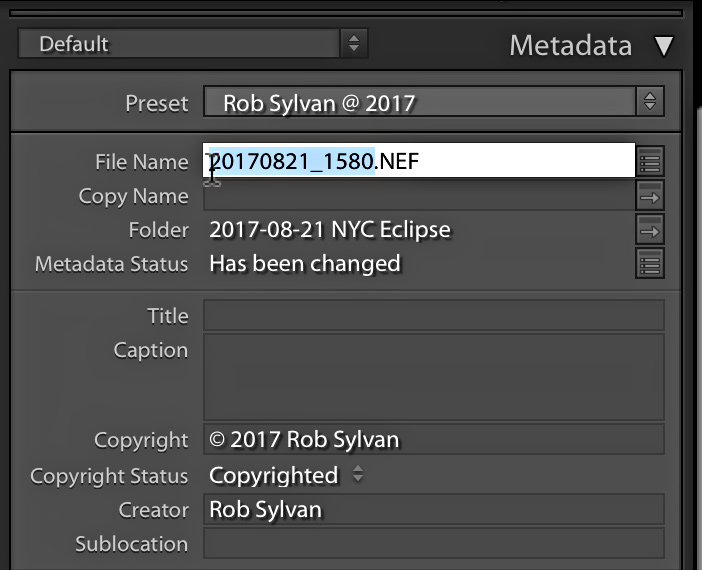The image size is (702, 570).
Task: Click the Caption text area
Action: [434, 377]
